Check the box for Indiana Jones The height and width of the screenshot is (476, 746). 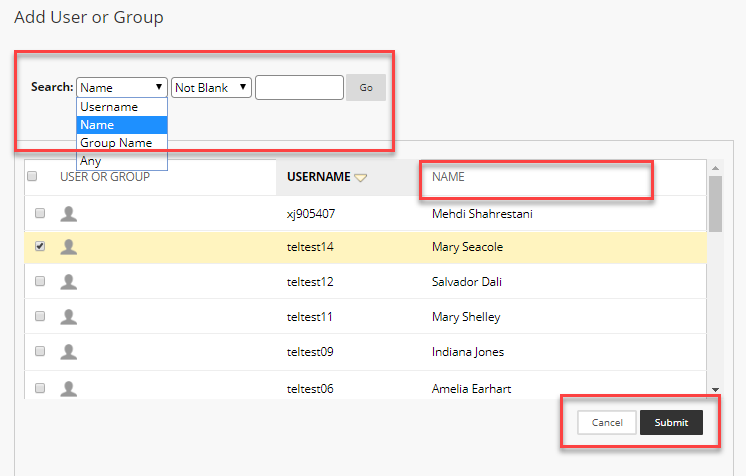40,351
